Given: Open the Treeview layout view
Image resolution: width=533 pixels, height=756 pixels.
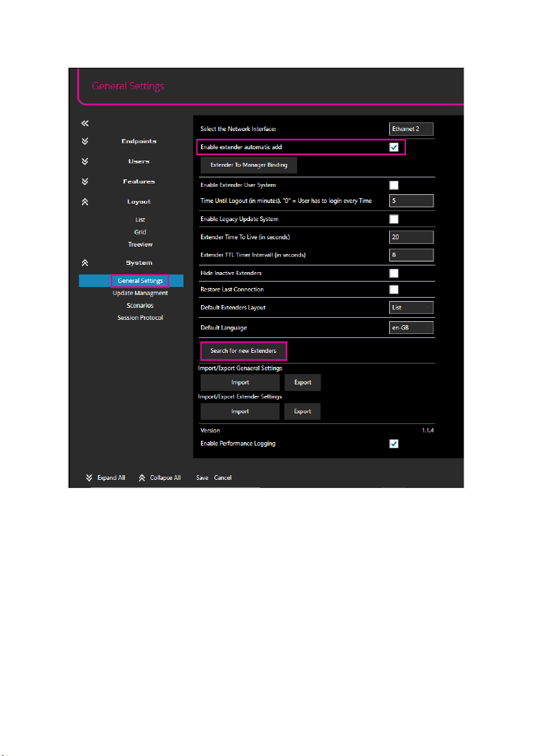Looking at the screenshot, I should point(140,245).
